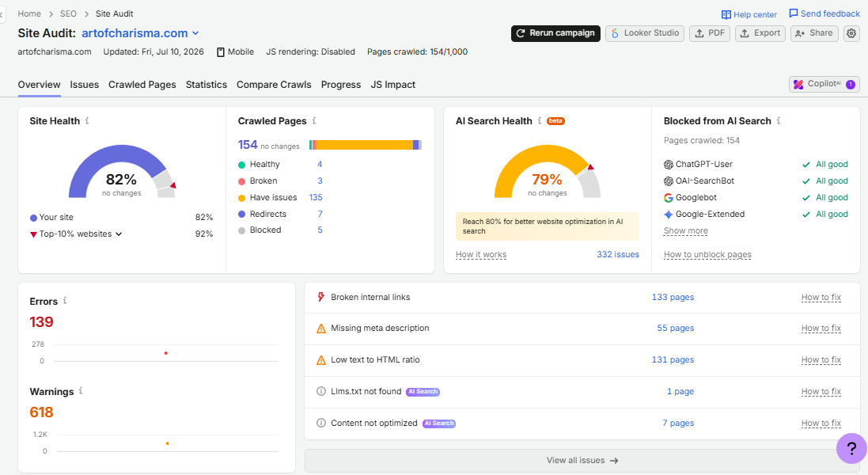
Task: Open the Statistics tab
Action: 207,85
